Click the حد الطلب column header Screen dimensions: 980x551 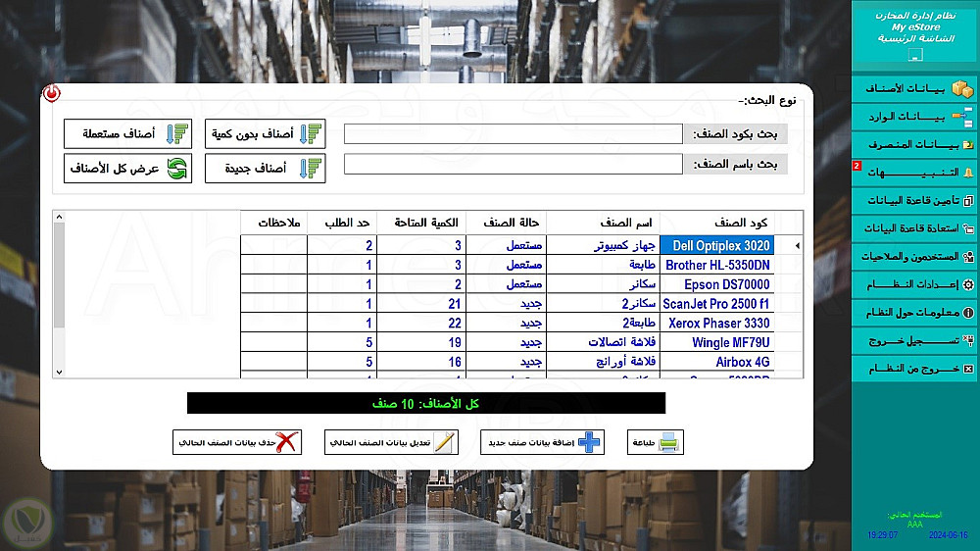click(342, 223)
